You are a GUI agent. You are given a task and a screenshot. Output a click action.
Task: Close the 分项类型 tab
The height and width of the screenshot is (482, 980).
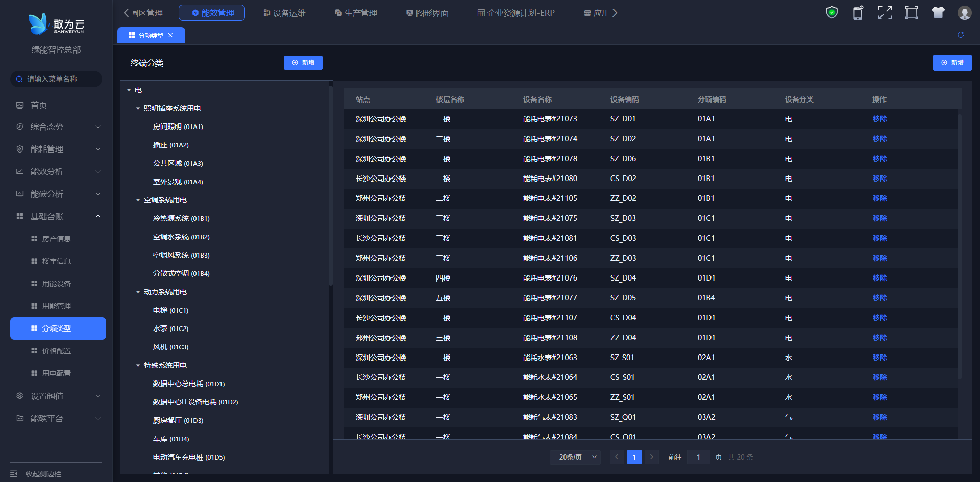pos(170,35)
